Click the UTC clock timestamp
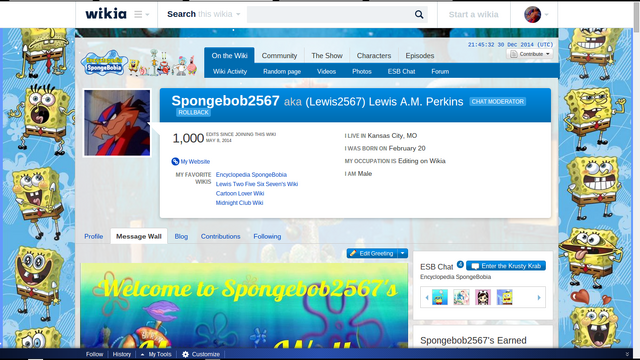 pyautogui.click(x=510, y=44)
